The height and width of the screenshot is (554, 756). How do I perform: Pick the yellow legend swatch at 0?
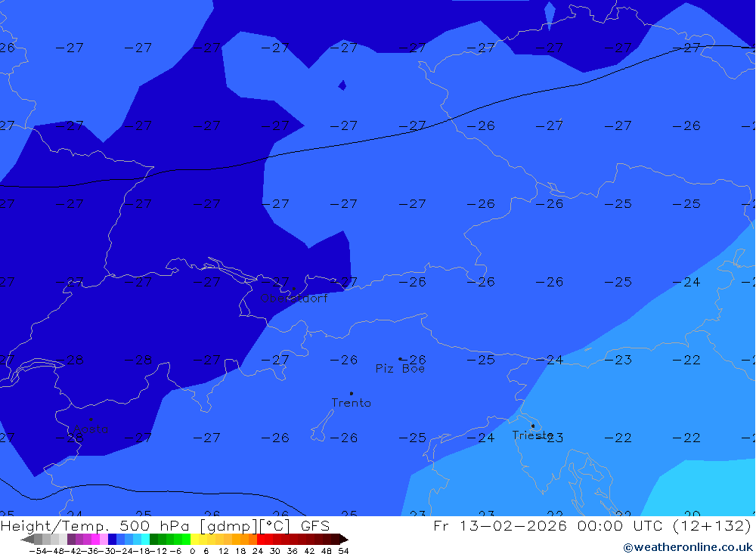click(x=194, y=540)
